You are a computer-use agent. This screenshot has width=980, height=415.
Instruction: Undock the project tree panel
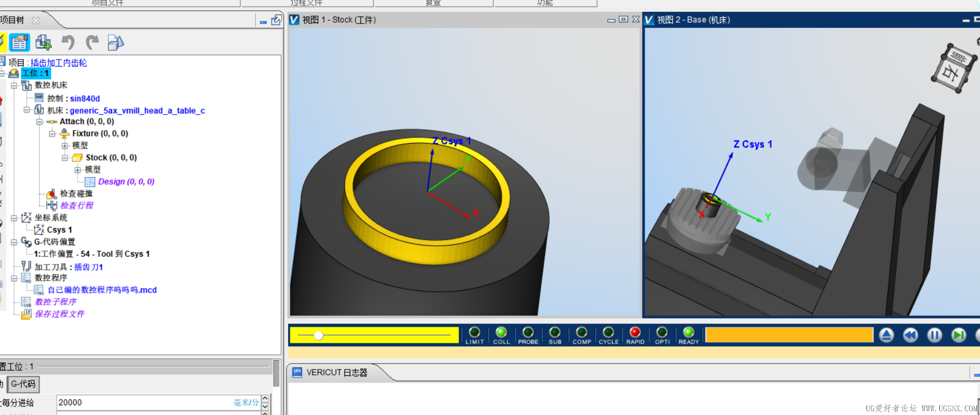tap(276, 20)
